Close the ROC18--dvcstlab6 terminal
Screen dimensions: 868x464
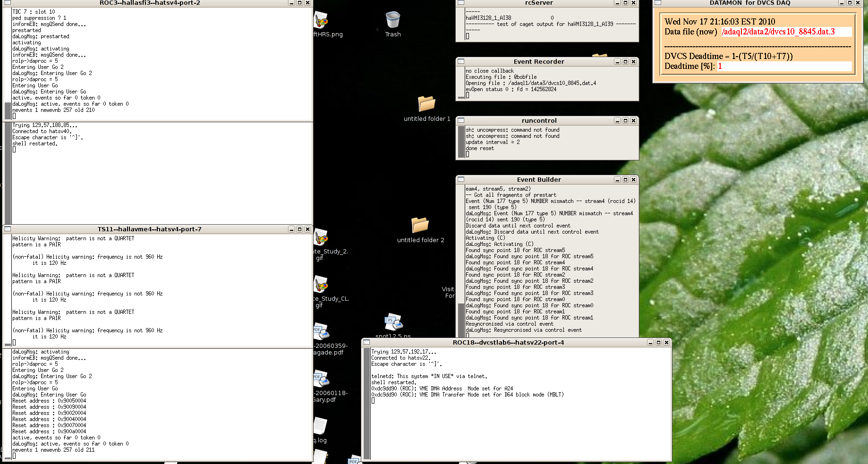point(666,343)
